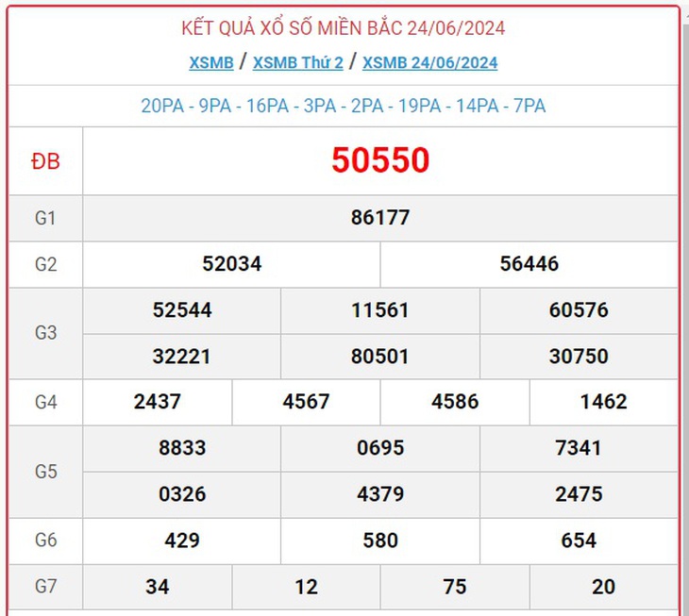Select the G6 number 580
689x616 pixels.
380,541
